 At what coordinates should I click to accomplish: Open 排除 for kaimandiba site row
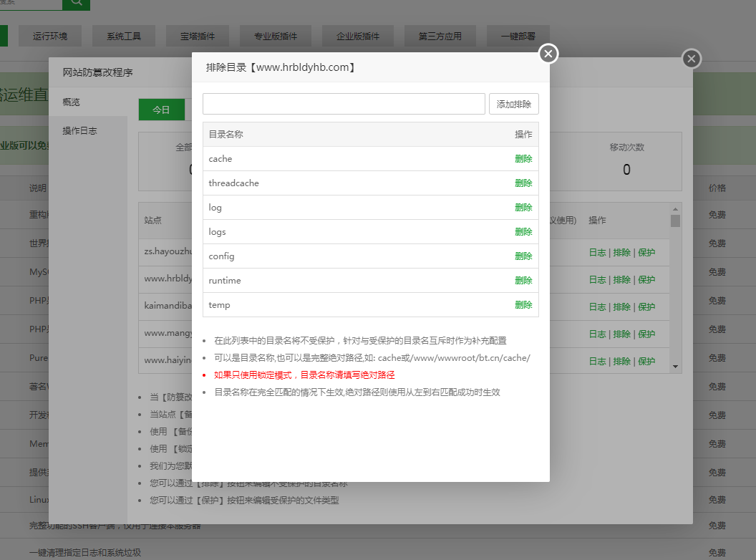[622, 307]
